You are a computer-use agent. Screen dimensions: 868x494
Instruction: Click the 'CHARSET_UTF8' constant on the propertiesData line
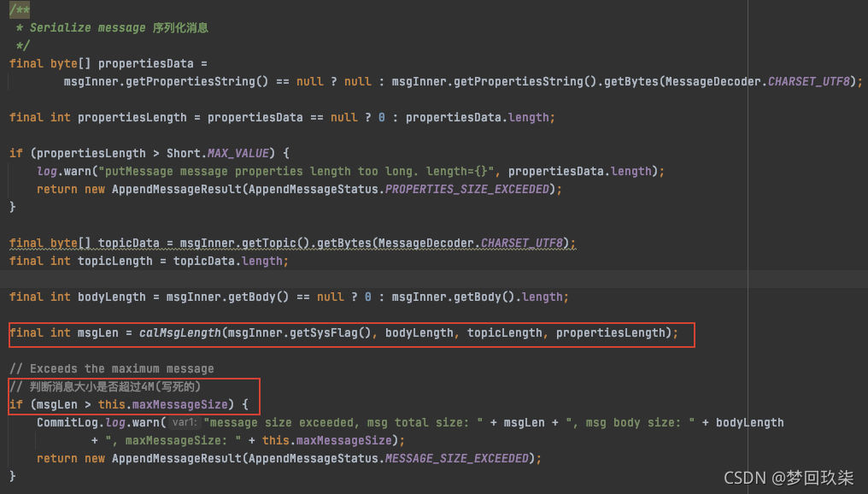(x=809, y=81)
